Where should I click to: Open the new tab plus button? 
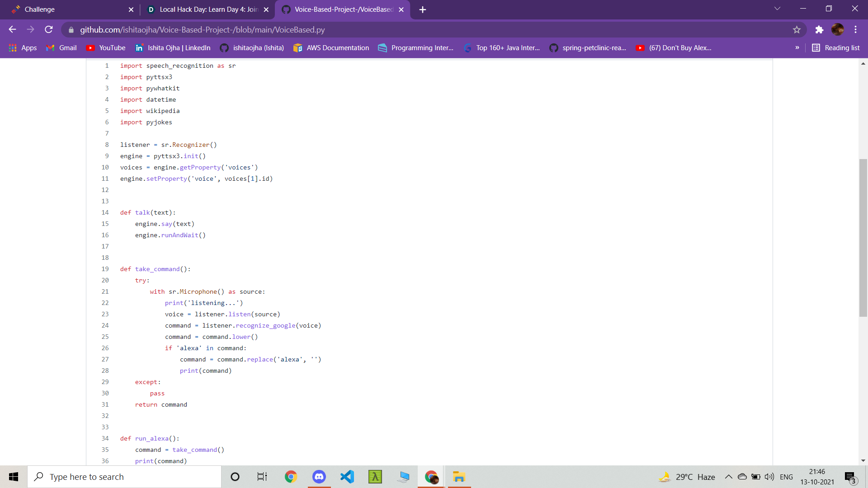[423, 9]
